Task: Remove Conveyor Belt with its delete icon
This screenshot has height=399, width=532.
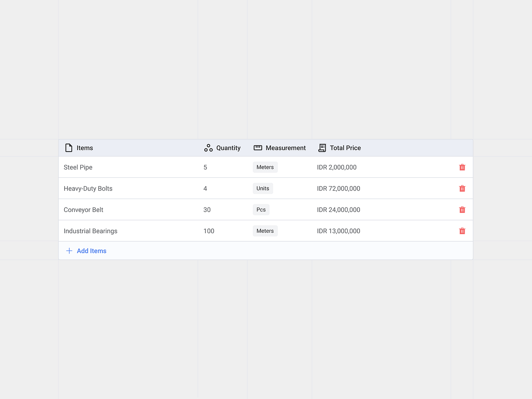Action: (462, 209)
